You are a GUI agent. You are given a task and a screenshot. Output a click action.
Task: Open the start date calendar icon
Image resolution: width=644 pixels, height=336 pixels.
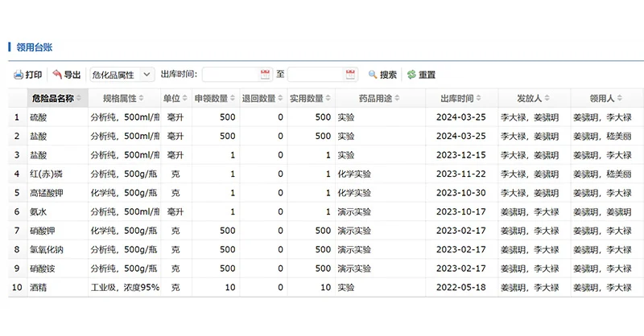pos(265,75)
